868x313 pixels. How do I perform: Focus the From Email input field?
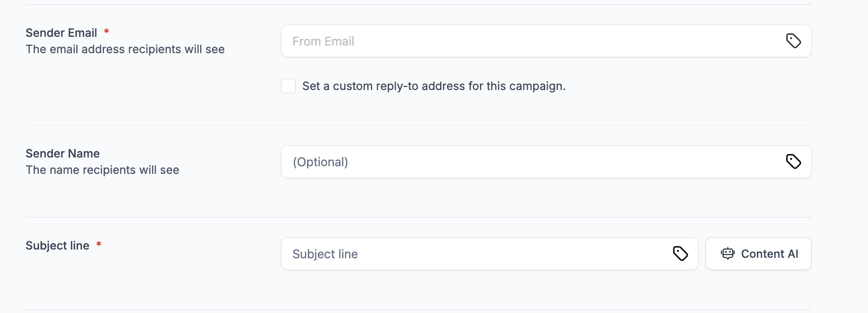coord(546,41)
